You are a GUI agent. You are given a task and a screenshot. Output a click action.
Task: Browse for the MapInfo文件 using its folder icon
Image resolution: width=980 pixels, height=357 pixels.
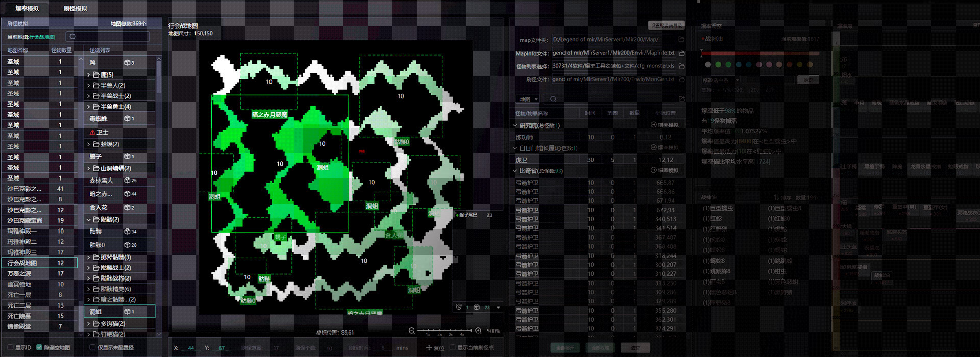click(x=681, y=53)
